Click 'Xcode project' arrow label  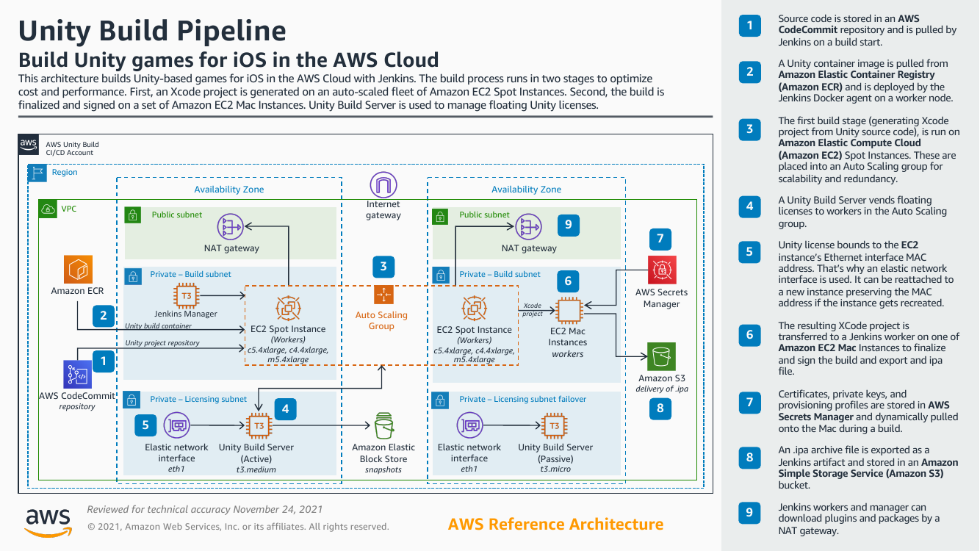tap(533, 309)
